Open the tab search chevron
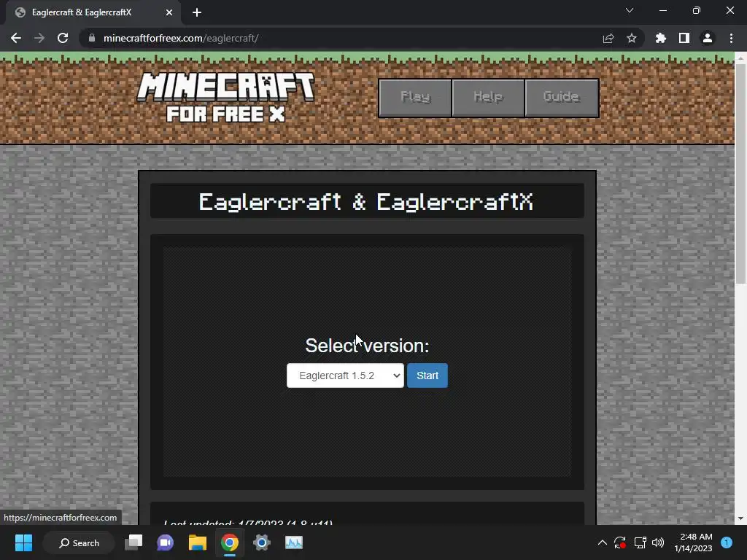The height and width of the screenshot is (560, 747). pos(630,10)
